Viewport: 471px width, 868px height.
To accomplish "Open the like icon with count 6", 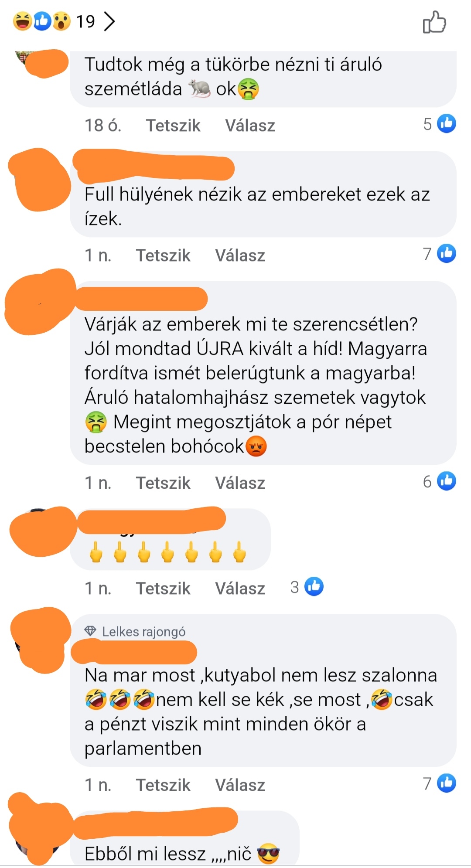I will click(447, 481).
